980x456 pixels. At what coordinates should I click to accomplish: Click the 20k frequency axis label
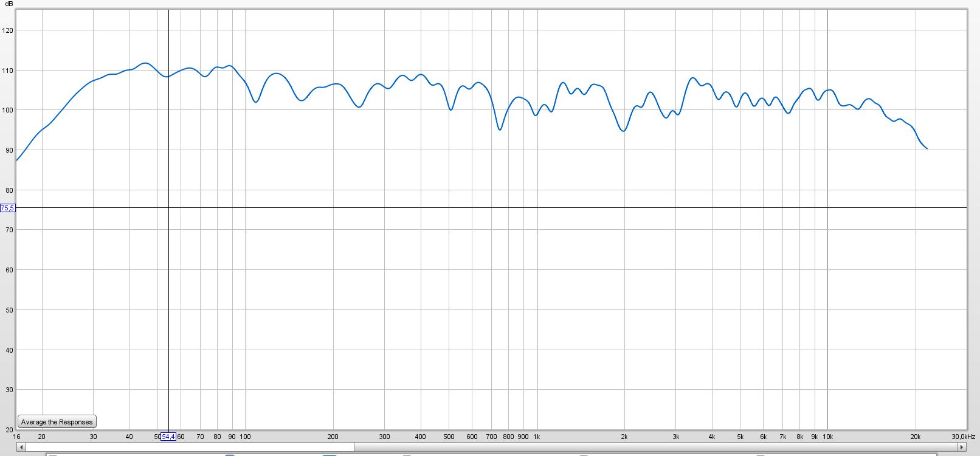click(x=915, y=437)
